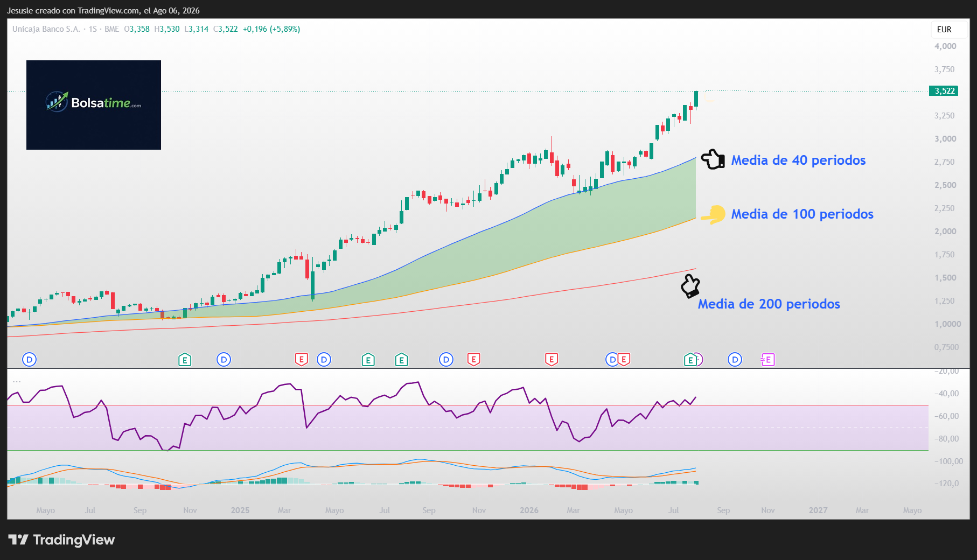The height and width of the screenshot is (560, 977).
Task: Select the 'Media de 200 periodos' annotation
Action: (x=769, y=304)
